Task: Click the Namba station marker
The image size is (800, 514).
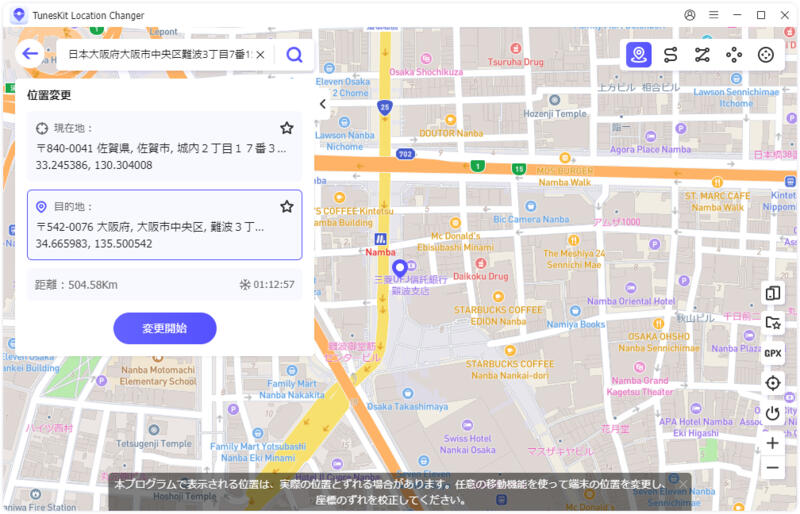Action: pos(381,239)
